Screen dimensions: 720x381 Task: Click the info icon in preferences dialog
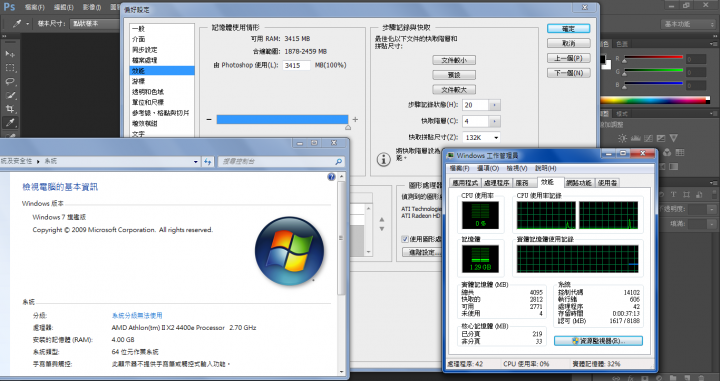pos(383,159)
